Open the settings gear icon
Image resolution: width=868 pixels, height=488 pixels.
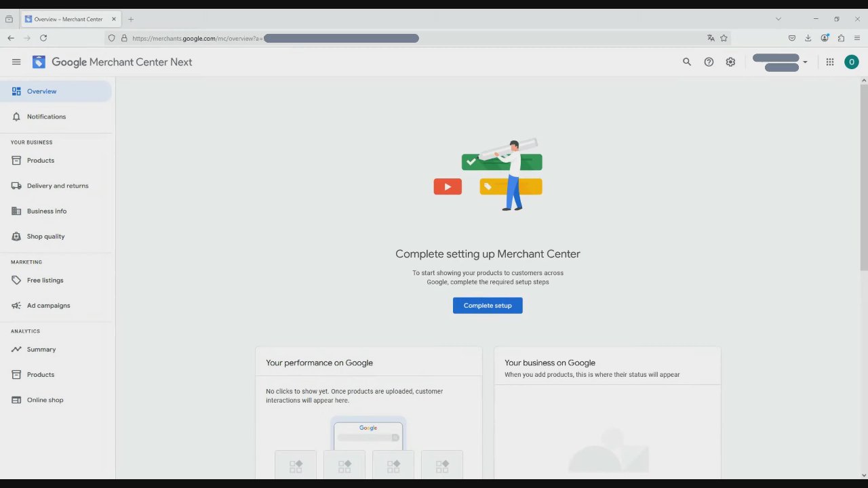click(730, 62)
